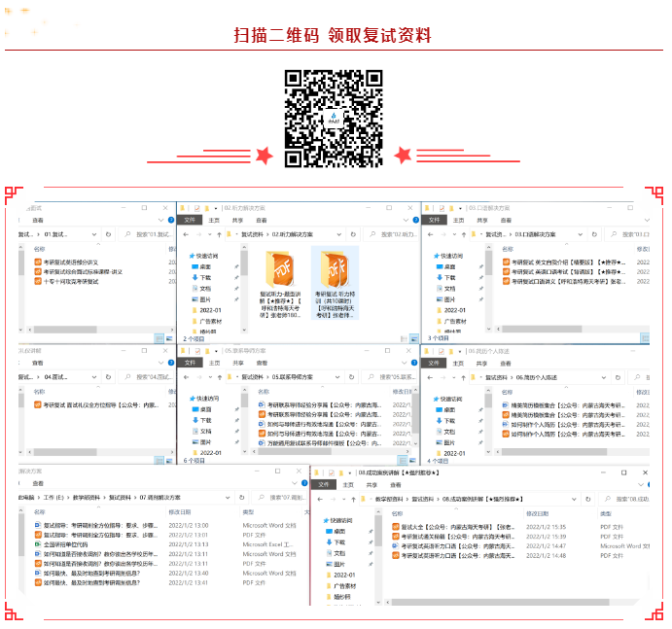
Task: Click the 工作 (E:) breadcrumb in the 07.调剂解决方案 window
Action: [x=53, y=498]
